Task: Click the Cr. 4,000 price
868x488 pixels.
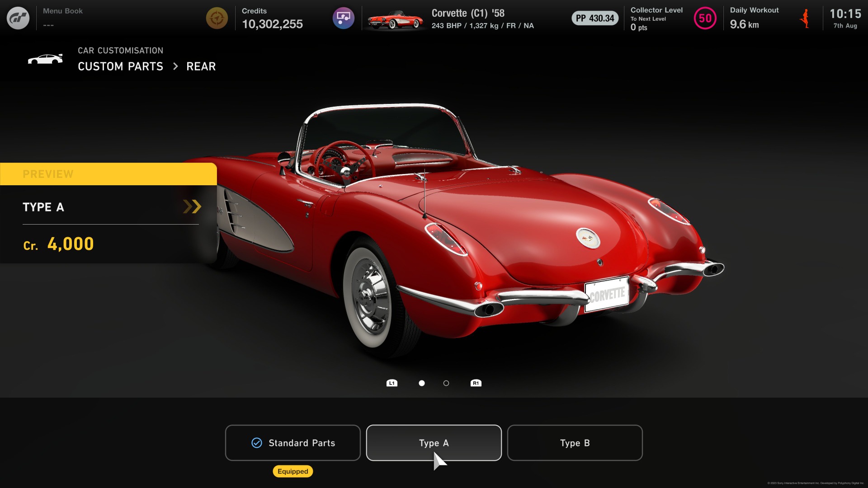Action: pos(58,244)
